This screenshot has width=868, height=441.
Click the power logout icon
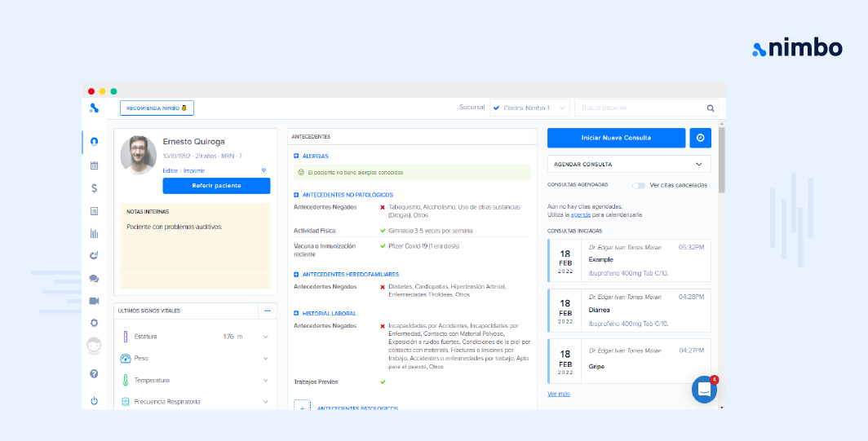pyautogui.click(x=94, y=401)
